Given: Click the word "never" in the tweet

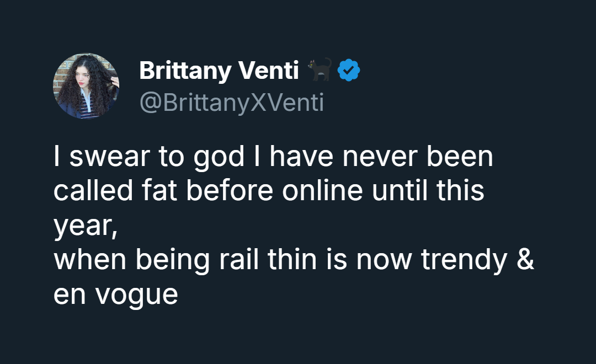Looking at the screenshot, I should (379, 157).
